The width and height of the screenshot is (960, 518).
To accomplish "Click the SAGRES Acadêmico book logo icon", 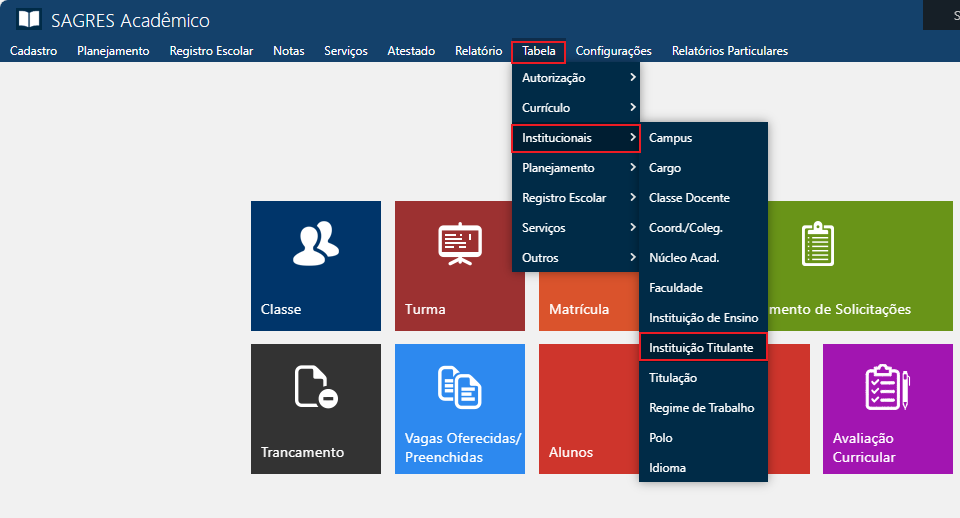I will tap(29, 20).
